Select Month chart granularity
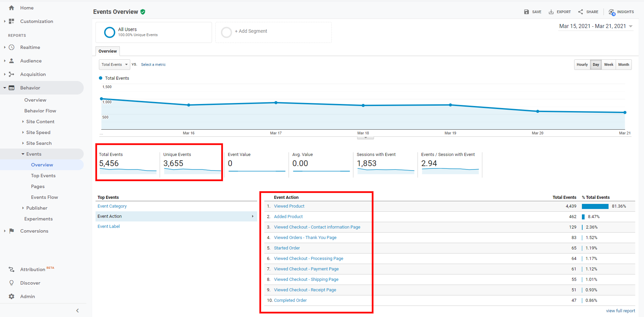The image size is (644, 317). [624, 64]
